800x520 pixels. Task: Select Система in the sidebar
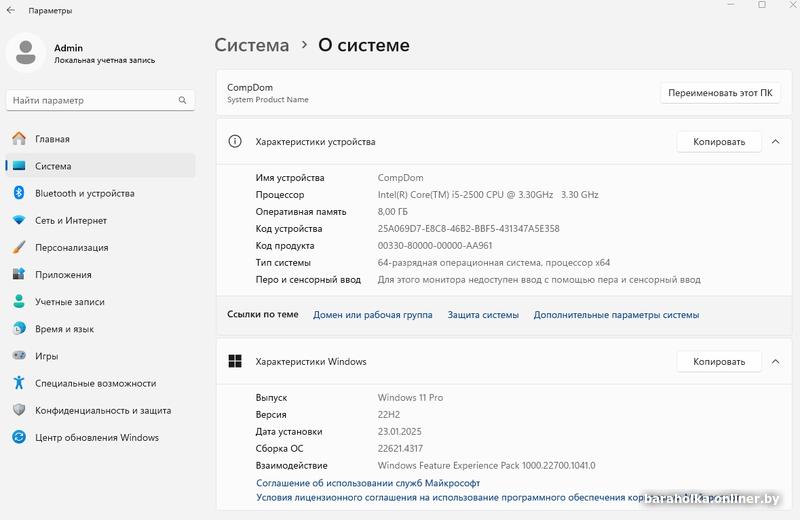point(101,166)
